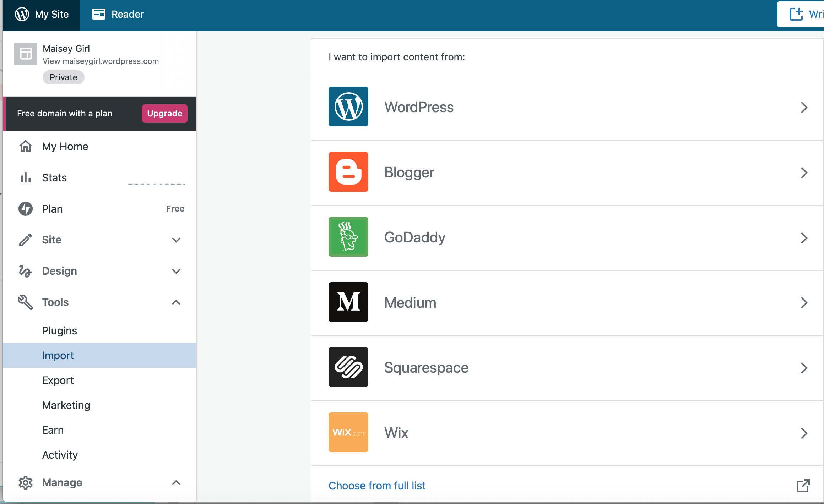Choose GoDaddy as import source

coord(567,238)
